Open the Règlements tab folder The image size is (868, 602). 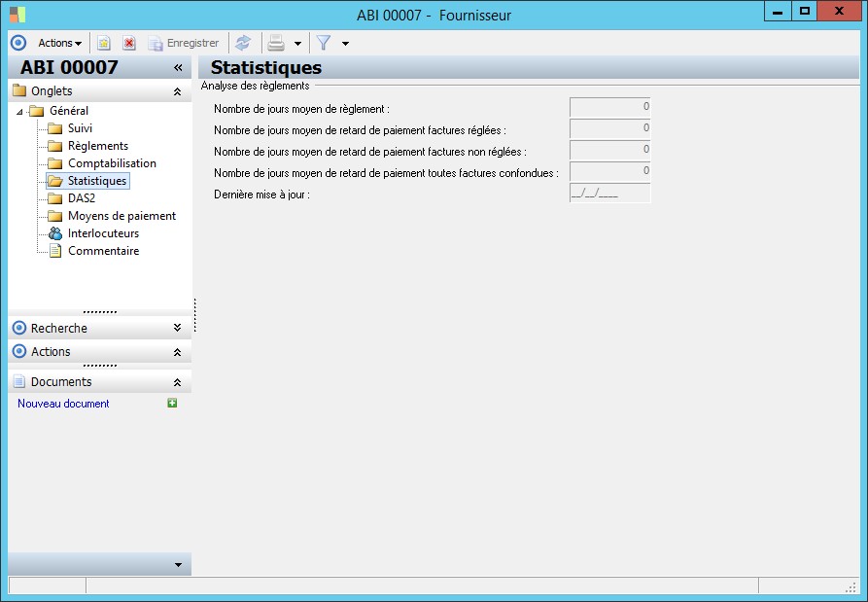point(98,146)
